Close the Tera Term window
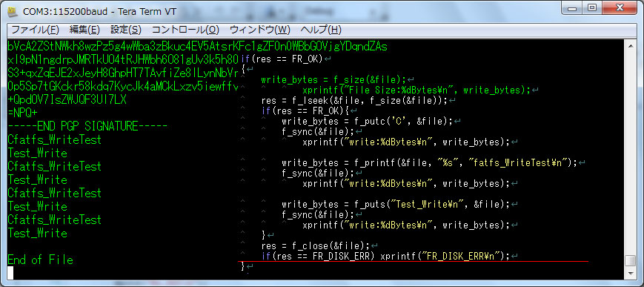Viewport: 644px width, 287px height. point(617,8)
